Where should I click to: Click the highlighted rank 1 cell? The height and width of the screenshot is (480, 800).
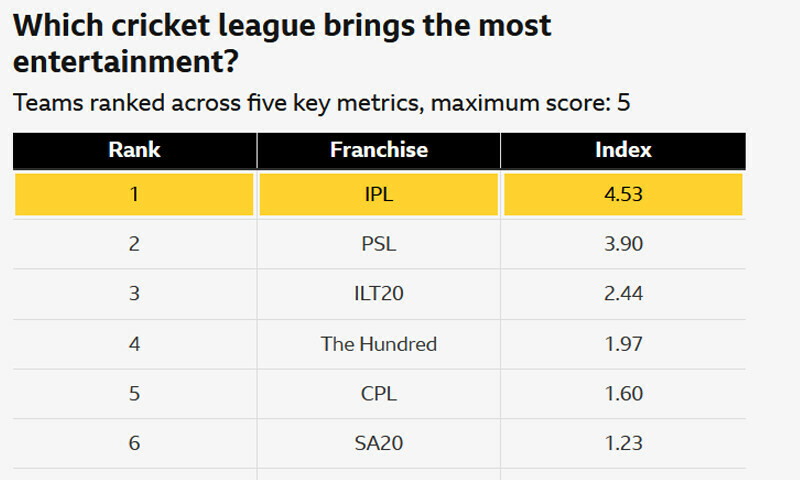pos(134,195)
